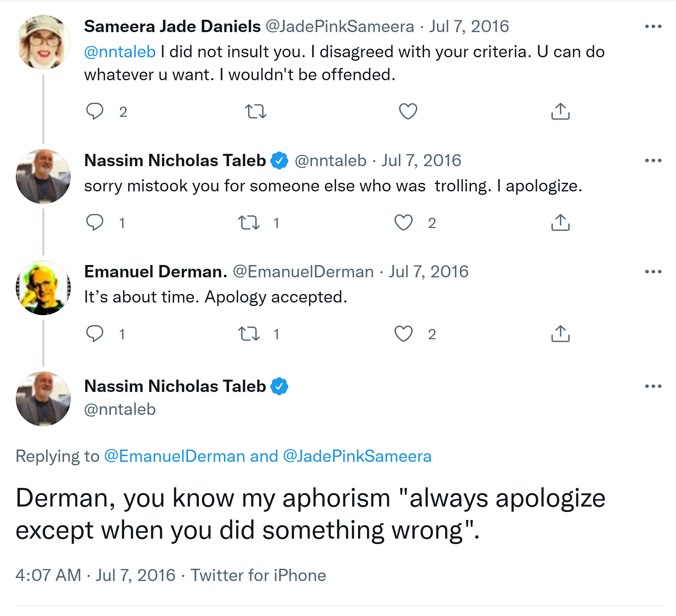Retweet Emanuel Derman's 'Apology accepted' tweet
Screen dimensions: 676x616
click(249, 334)
